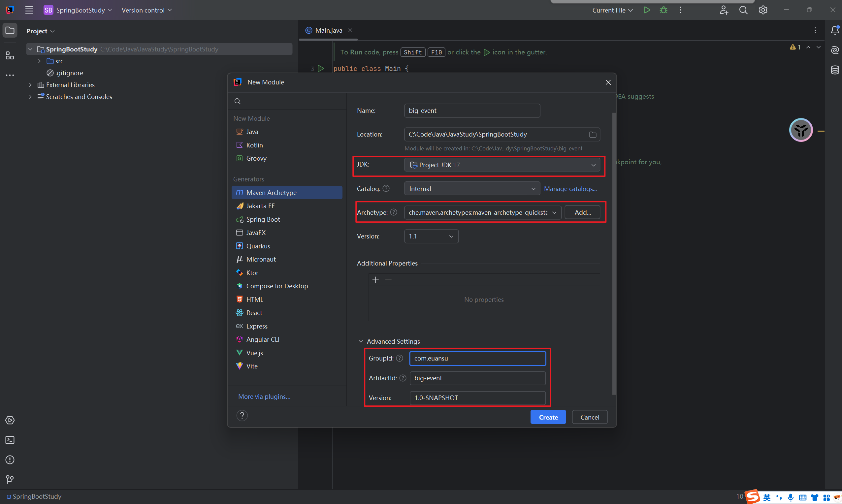Viewport: 842px width, 504px height.
Task: Click the ArtifactId input field
Action: [477, 378]
